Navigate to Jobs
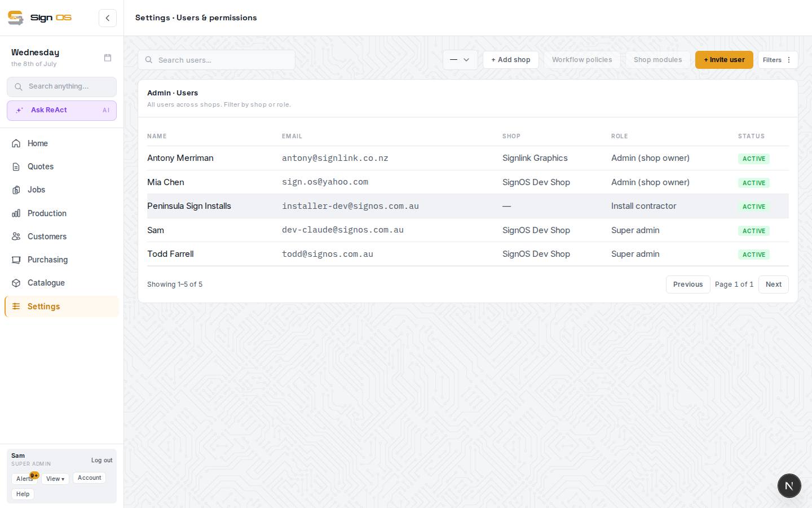The width and height of the screenshot is (812, 508). click(x=61, y=190)
